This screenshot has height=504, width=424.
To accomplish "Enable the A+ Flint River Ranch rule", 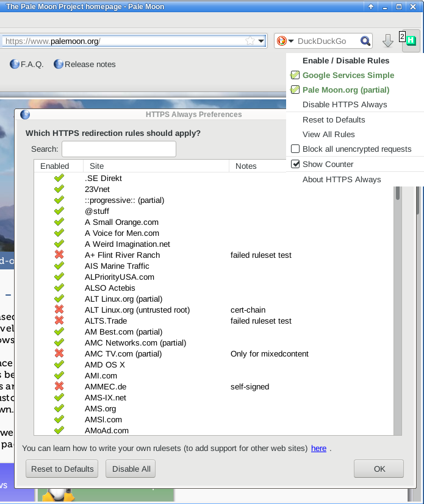I will (59, 255).
